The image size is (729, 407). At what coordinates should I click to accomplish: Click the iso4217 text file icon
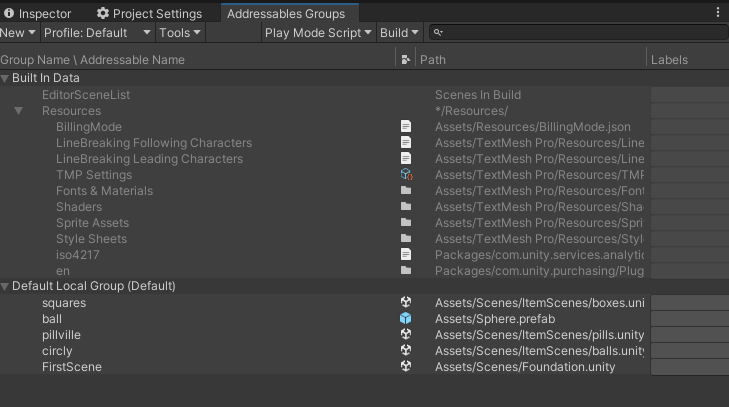coord(406,254)
